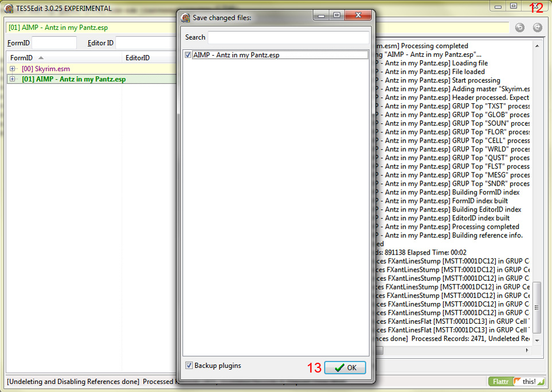Viewport: 552px width, 392px height.
Task: Click the log scroll down arrow
Action: 537,340
